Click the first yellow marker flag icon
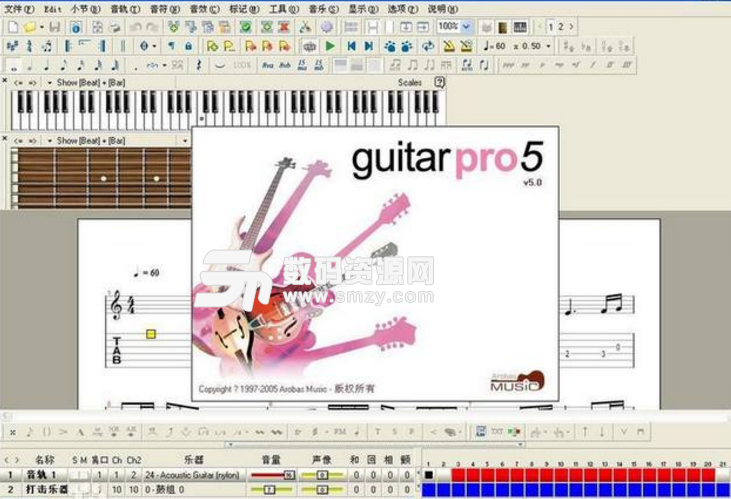Viewport: 731px width, 499px height. (212, 46)
